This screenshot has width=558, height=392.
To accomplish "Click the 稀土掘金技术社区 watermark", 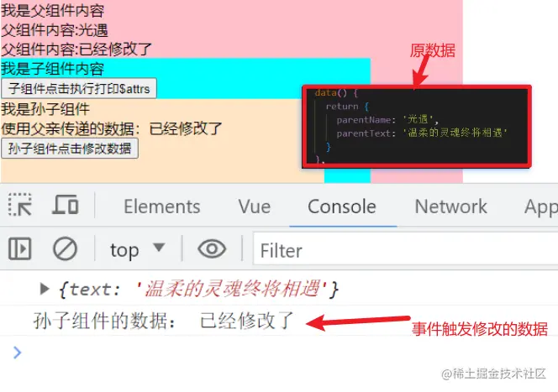I will [494, 374].
